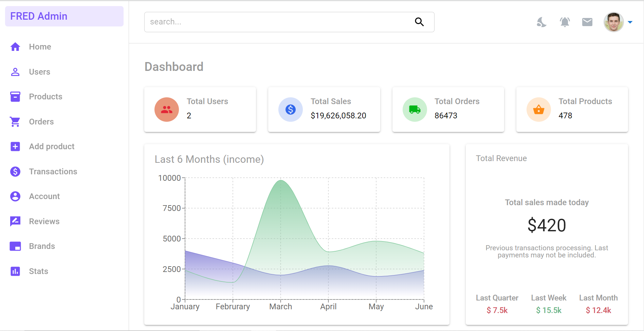Click the 478 products count

click(566, 116)
